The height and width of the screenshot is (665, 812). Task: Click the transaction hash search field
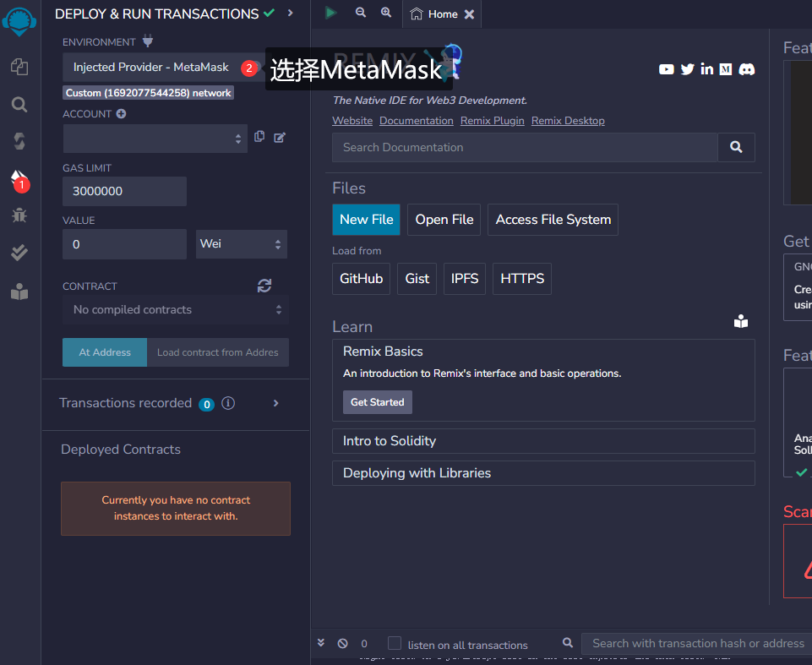click(696, 643)
